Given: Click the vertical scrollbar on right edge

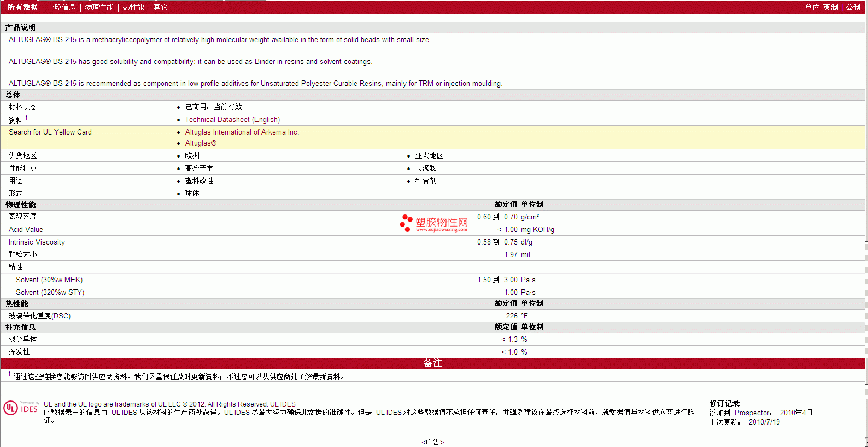Looking at the screenshot, I should coord(866,223).
